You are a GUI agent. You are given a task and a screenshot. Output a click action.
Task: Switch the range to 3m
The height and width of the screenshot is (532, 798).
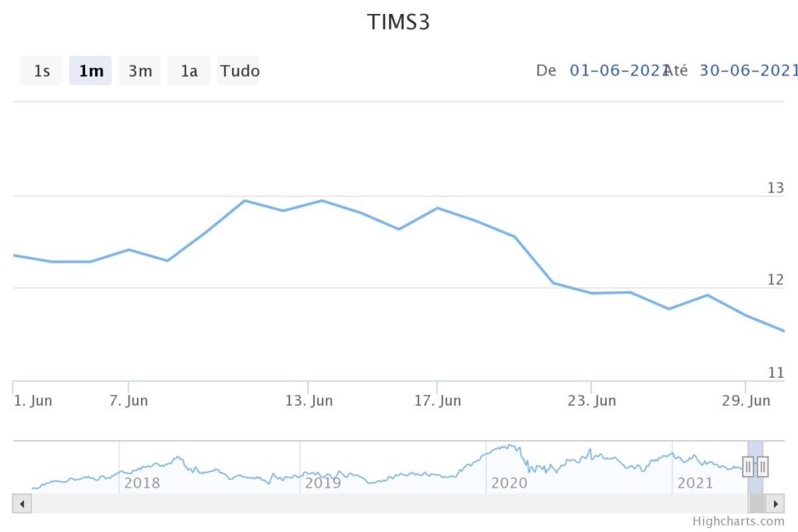pos(140,71)
